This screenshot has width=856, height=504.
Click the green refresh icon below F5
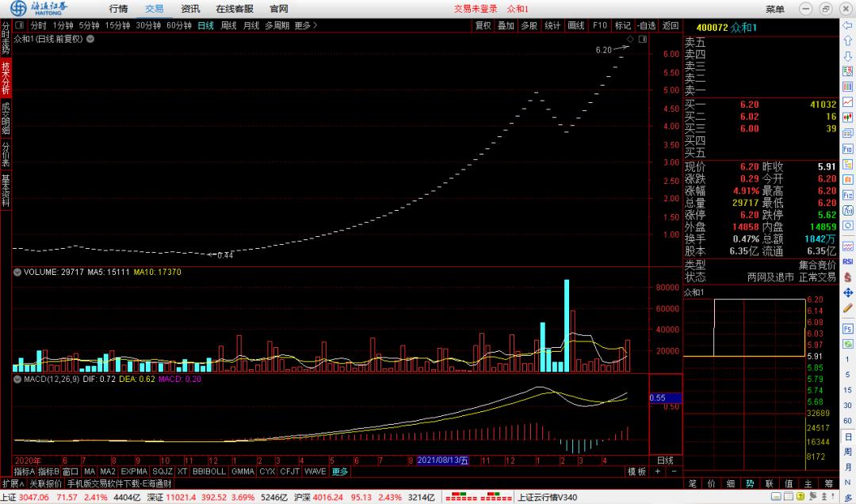848,344
